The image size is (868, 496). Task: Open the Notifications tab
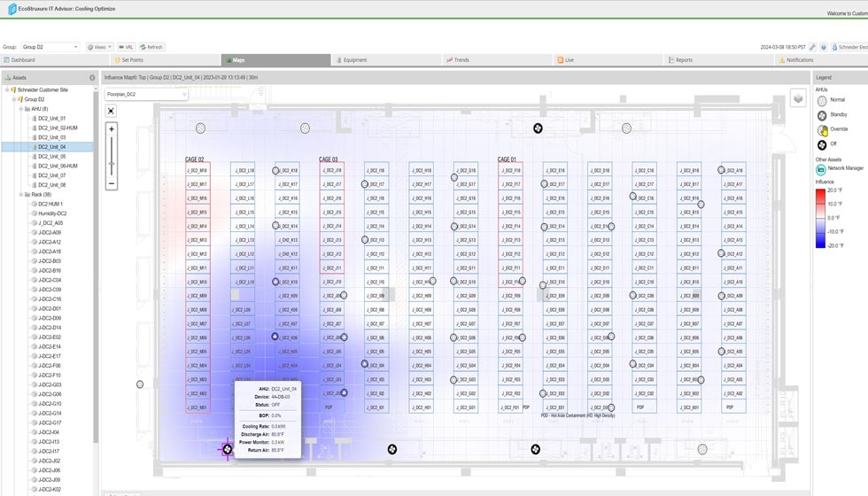point(799,60)
